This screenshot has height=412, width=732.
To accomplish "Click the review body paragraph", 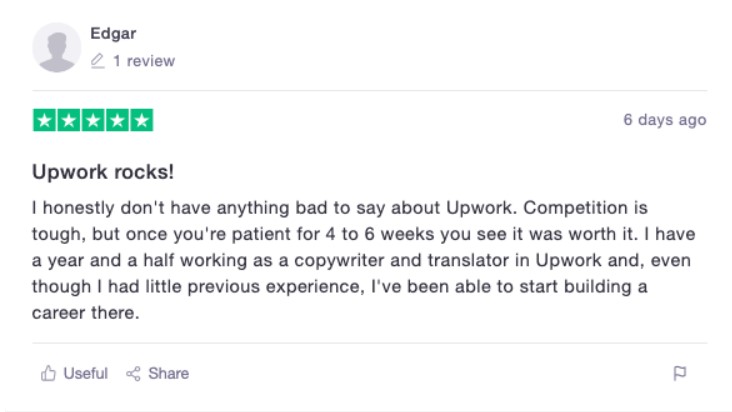I will click(x=364, y=260).
